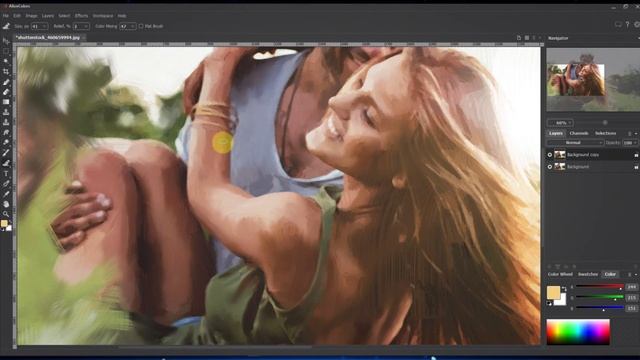Click the green channel slider
This screenshot has width=640, height=360.
600,298
